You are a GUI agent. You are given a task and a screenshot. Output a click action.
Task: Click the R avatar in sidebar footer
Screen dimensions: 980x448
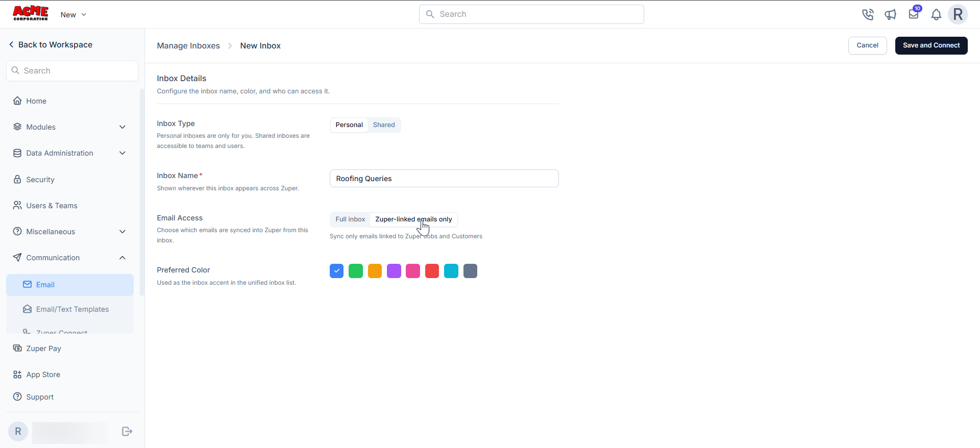point(18,432)
